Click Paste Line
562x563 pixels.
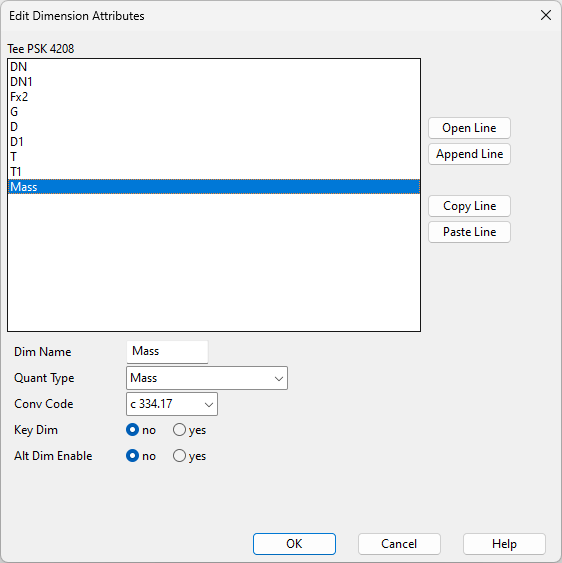coord(469,232)
